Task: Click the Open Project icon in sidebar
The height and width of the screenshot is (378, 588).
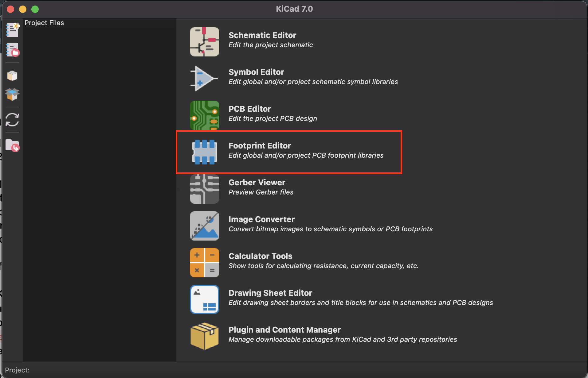Action: 13,50
